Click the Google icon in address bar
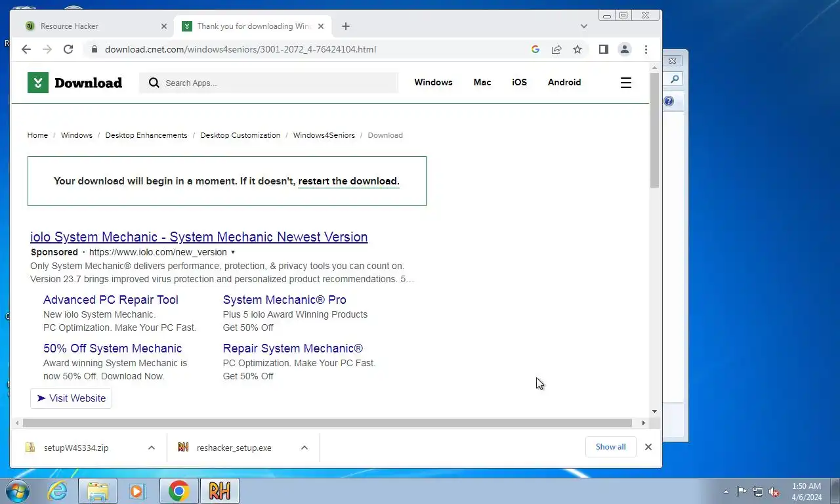This screenshot has width=840, height=504. point(535,49)
